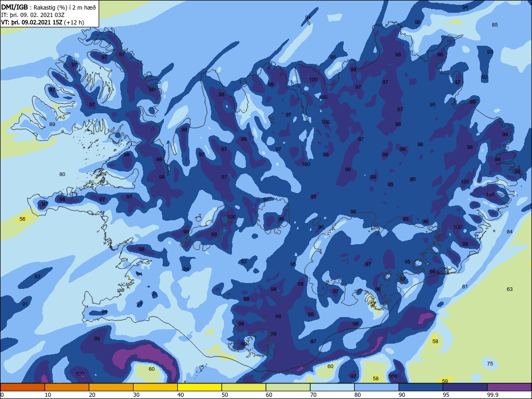Click the '59' humidity value on map
Image resolution: width=532 pixels, height=399 pixels.
point(445,381)
